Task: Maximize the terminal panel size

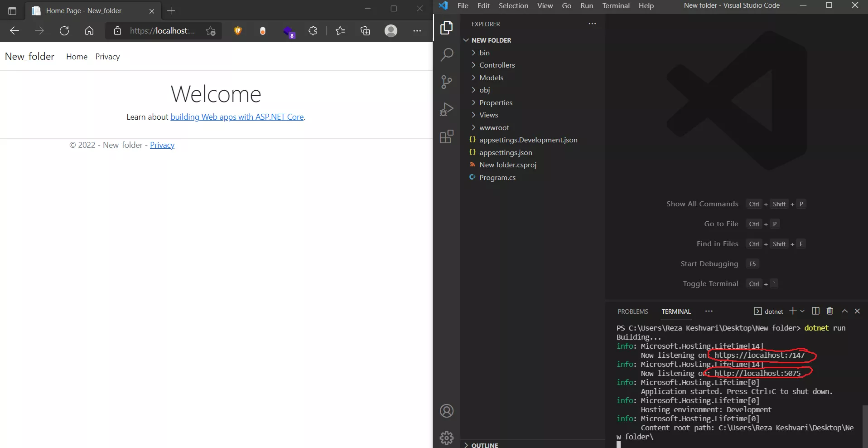Action: click(x=844, y=311)
